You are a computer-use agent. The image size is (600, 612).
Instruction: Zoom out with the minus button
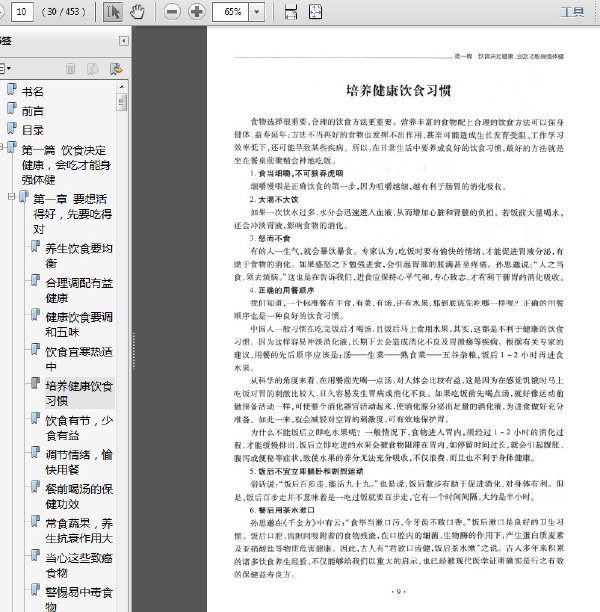pyautogui.click(x=172, y=12)
